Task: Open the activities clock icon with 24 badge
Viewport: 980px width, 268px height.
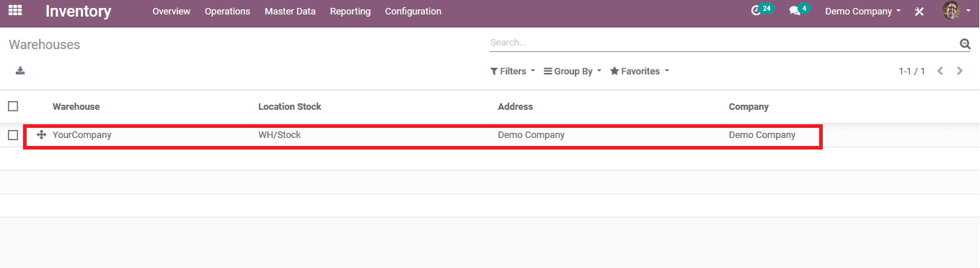Action: pyautogui.click(x=762, y=10)
